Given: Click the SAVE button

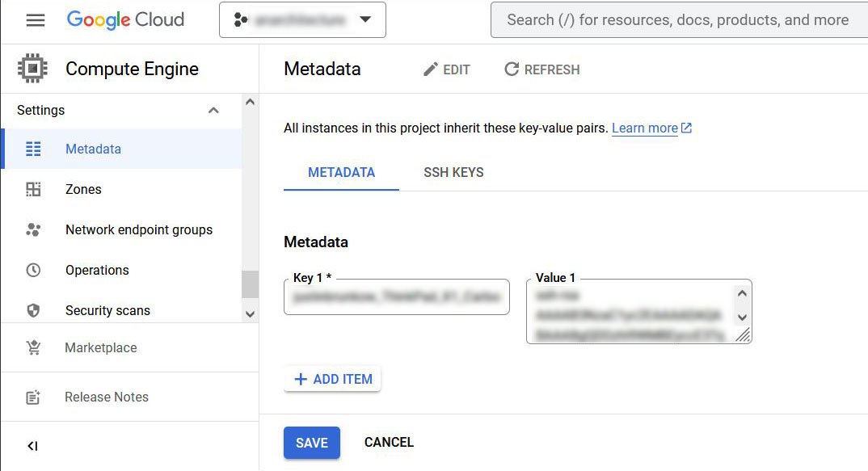Looking at the screenshot, I should tap(312, 443).
